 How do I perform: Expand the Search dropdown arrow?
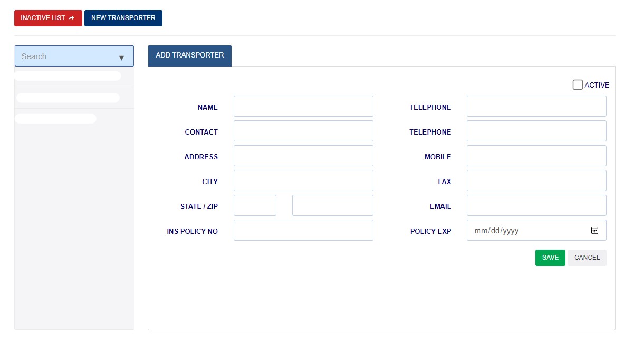pos(121,57)
